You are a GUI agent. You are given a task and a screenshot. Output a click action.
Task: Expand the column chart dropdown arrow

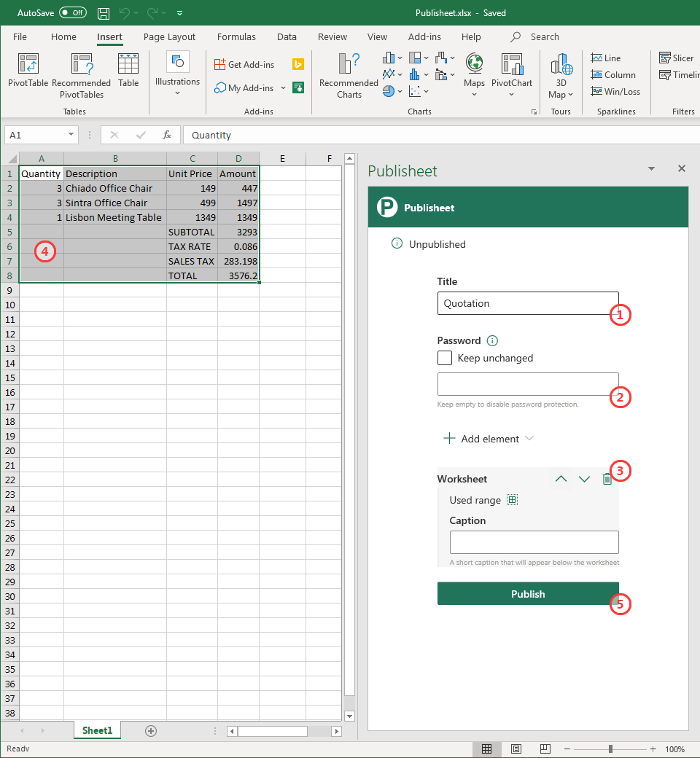400,58
